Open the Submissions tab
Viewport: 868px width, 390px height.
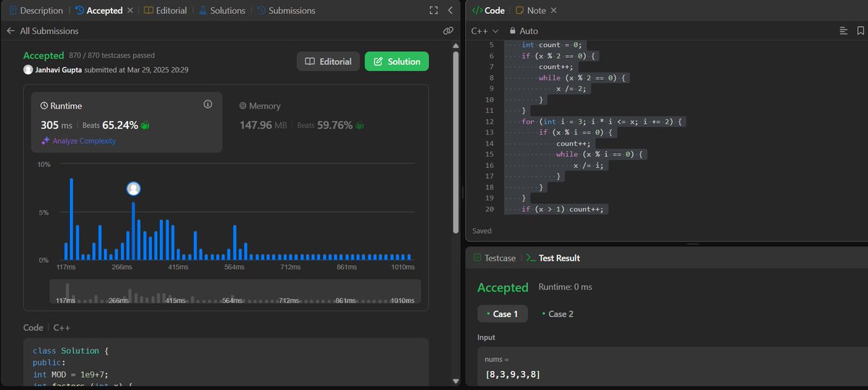286,11
